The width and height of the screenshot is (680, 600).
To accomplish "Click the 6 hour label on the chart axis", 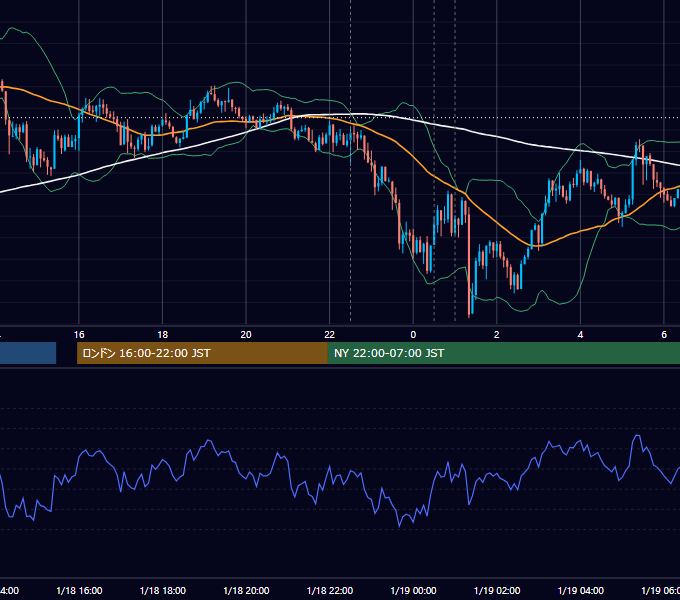I will (664, 334).
